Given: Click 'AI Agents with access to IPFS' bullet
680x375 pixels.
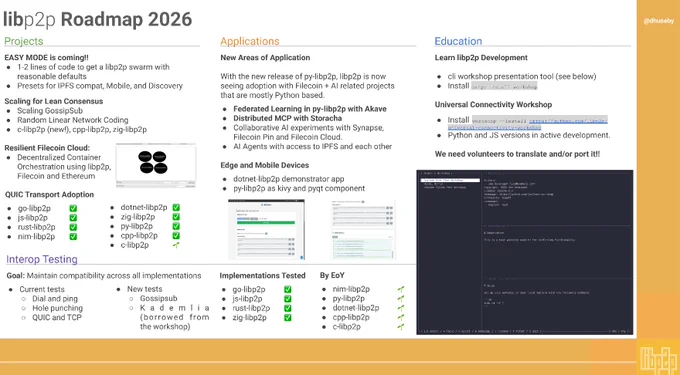Looking at the screenshot, I should [x=313, y=147].
